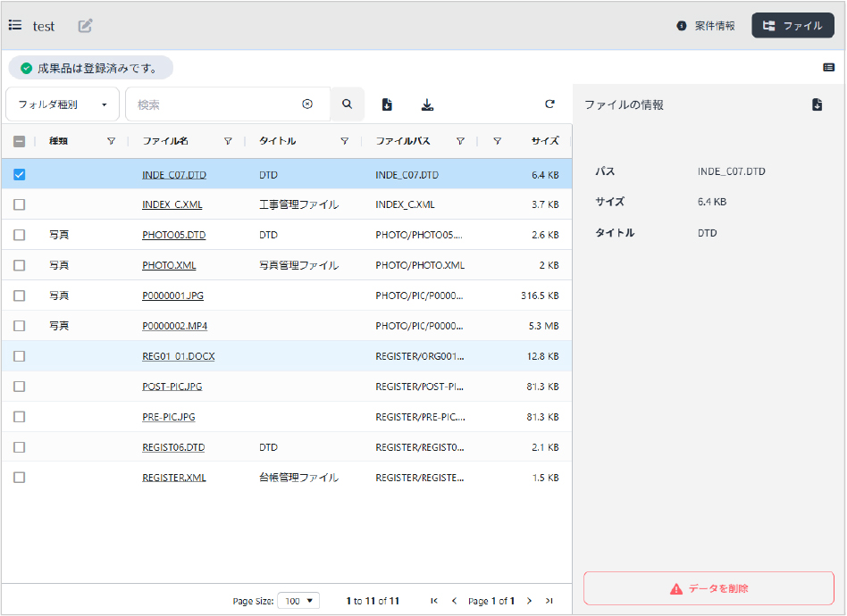Toggle the select-all checkbox in the table header

(19, 141)
